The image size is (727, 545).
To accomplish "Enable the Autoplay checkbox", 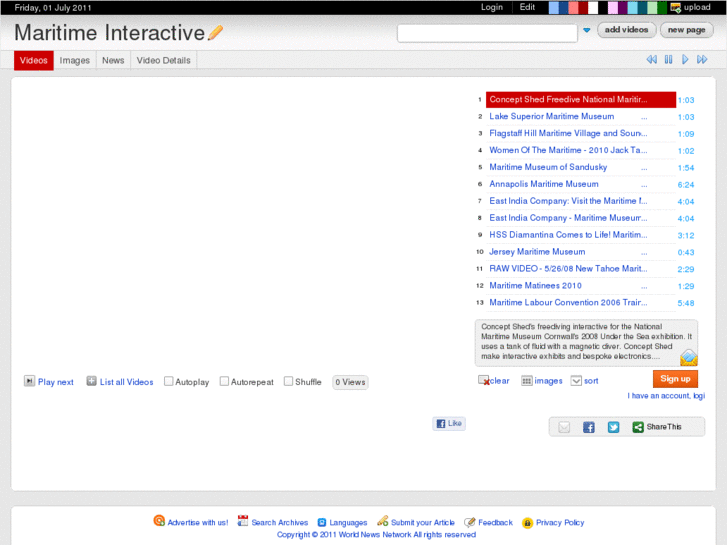I will tap(168, 381).
